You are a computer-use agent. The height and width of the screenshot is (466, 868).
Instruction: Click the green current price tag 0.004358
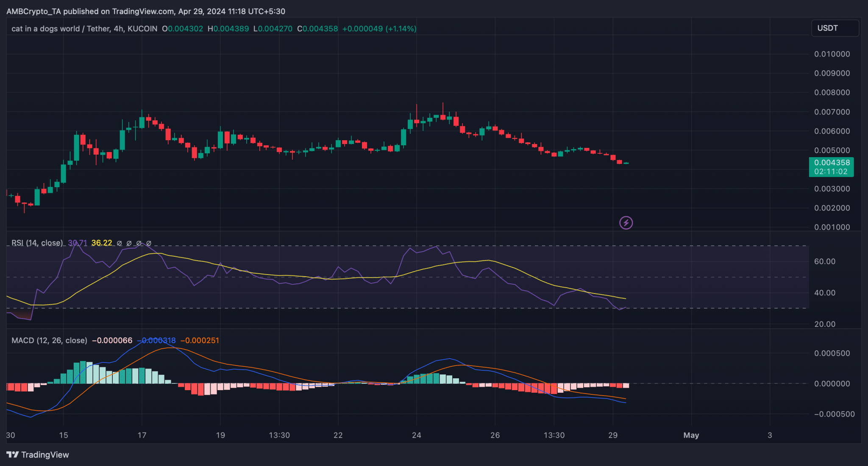tap(832, 163)
